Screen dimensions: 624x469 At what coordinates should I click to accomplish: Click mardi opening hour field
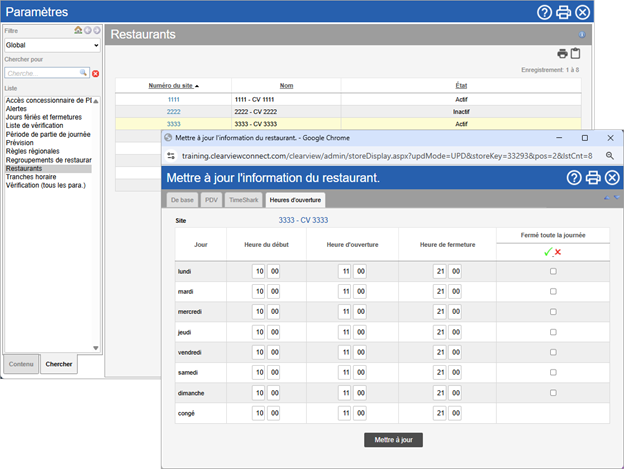pyautogui.click(x=345, y=292)
